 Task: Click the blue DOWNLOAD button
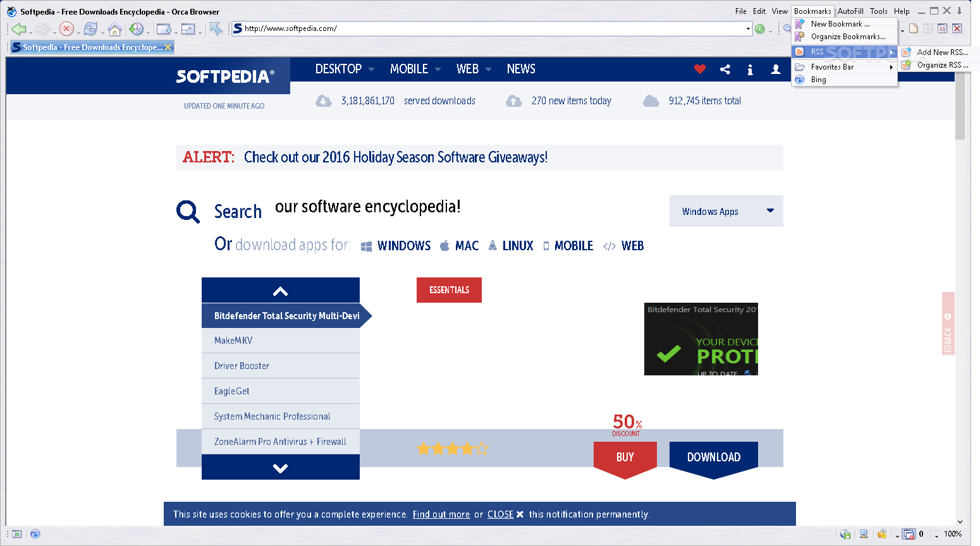[x=714, y=458]
